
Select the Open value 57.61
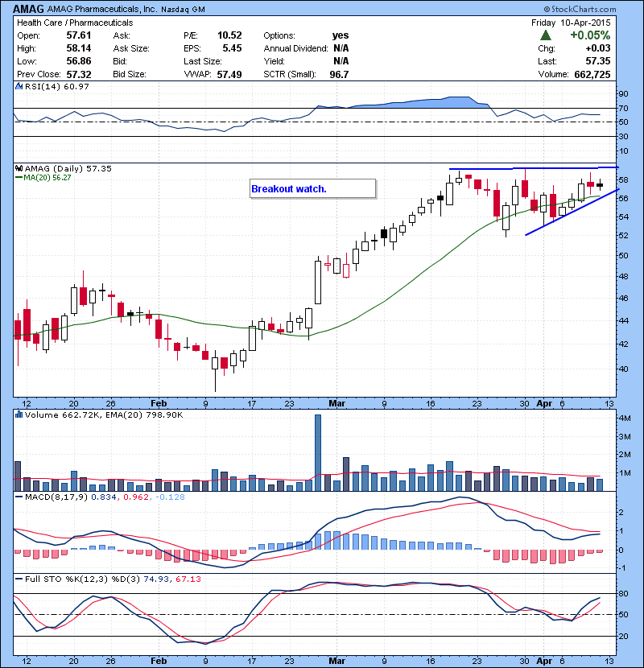pyautogui.click(x=79, y=35)
